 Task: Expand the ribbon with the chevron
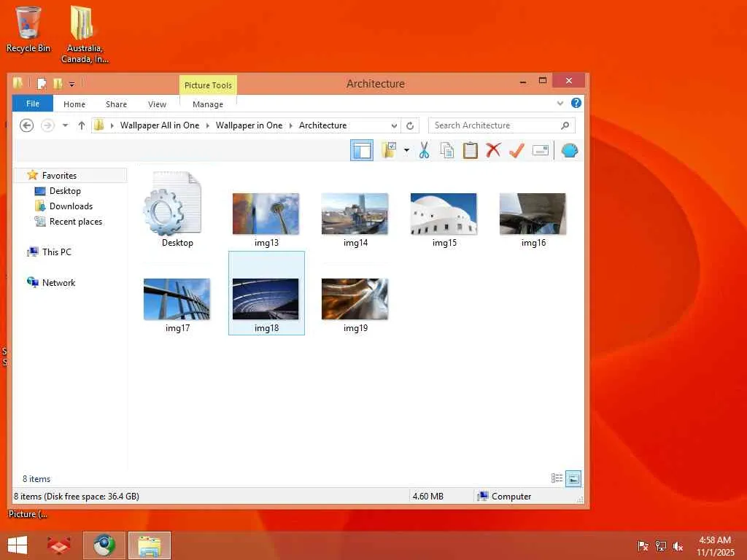click(x=560, y=104)
